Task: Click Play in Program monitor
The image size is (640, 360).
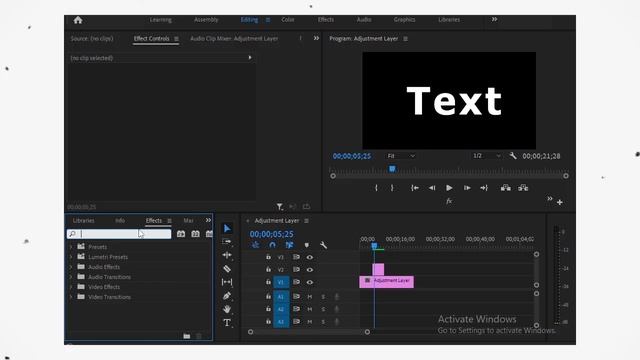Action: pyautogui.click(x=449, y=188)
